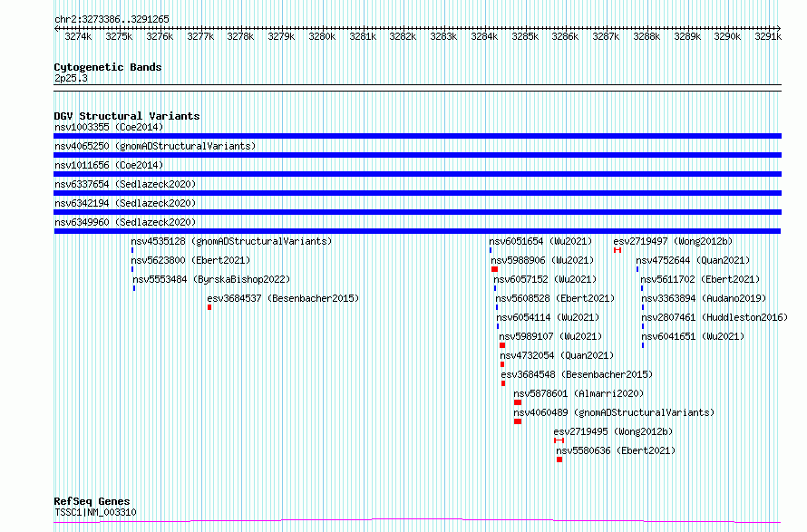This screenshot has height=532, width=807.
Task: Click the 3280k ruler position
Action: tap(322, 36)
